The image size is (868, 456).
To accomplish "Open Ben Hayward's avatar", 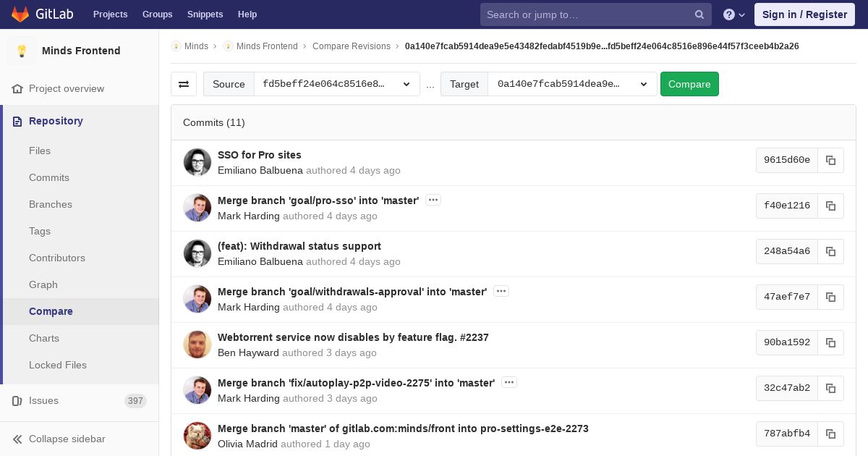I will coord(197,345).
